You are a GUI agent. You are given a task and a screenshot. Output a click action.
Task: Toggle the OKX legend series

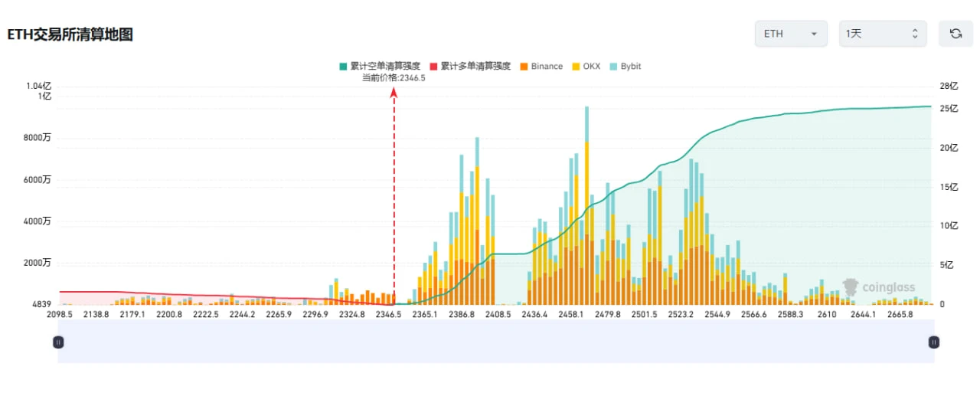tap(586, 67)
